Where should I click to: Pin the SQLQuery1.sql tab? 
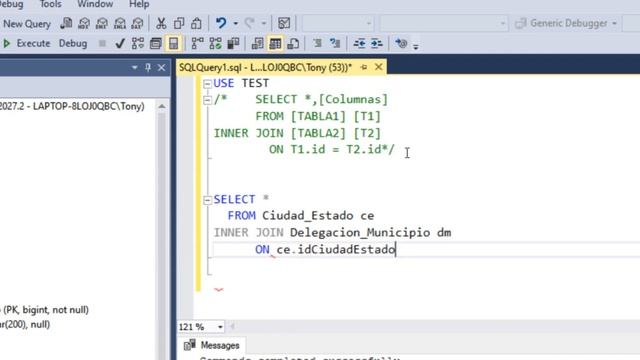[x=364, y=67]
